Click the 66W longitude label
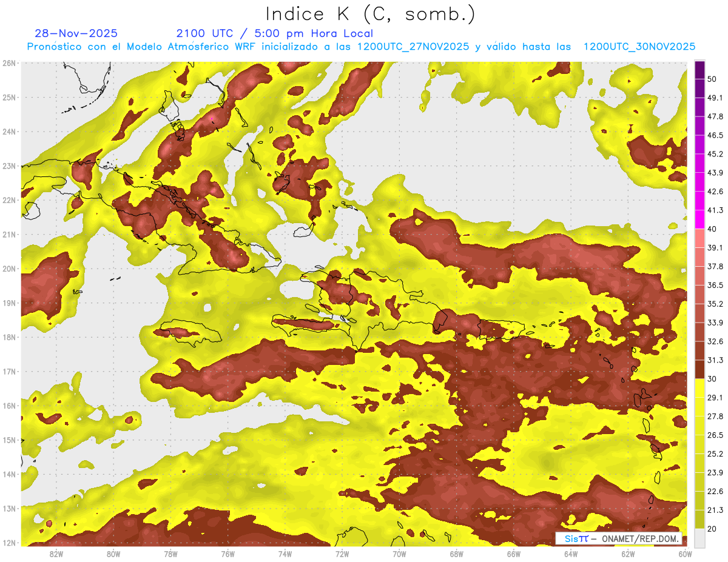 [514, 554]
